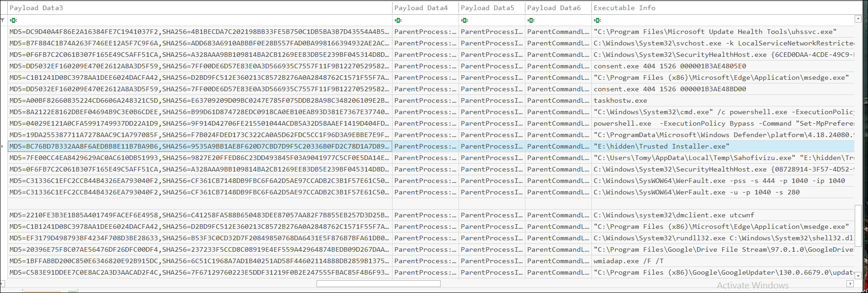Select the hash cell starting MD5=1BFFABBD200C
868x293 pixels.
[200, 261]
